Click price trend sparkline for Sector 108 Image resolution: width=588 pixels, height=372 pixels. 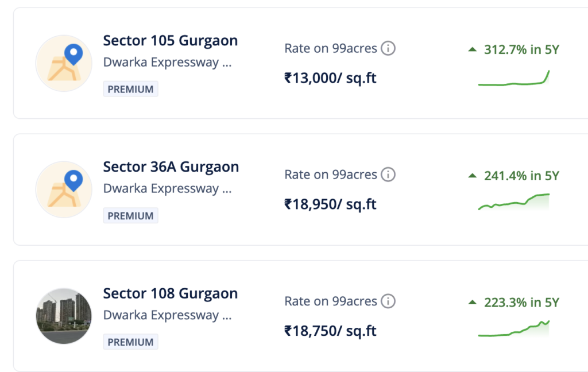pyautogui.click(x=514, y=328)
